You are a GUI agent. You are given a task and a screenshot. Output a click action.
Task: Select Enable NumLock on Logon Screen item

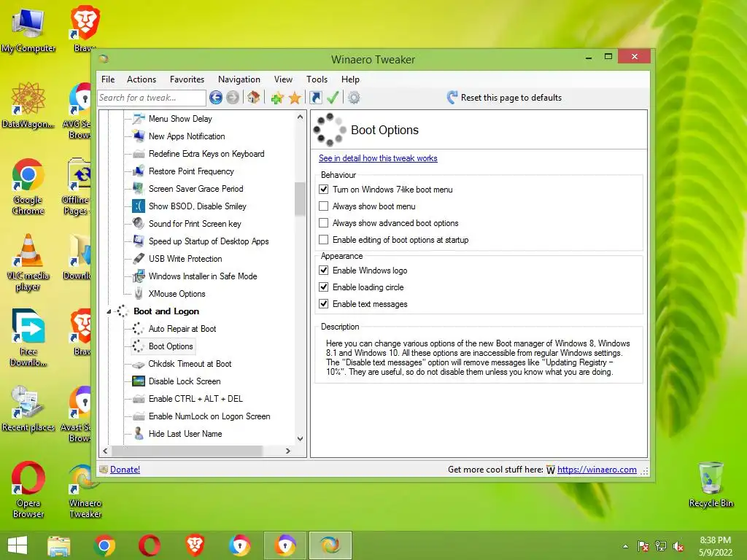(209, 416)
